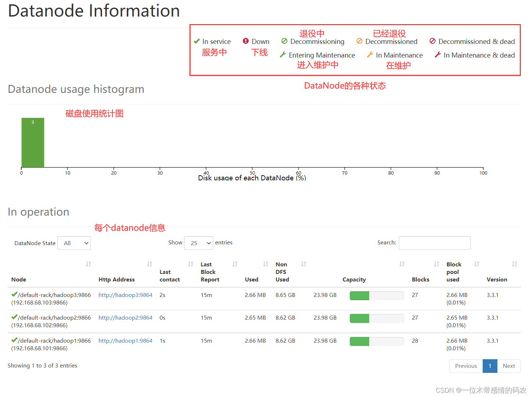Sort table by Http Address column icon
Screen dimensions: 532x397
pyautogui.click(x=150, y=264)
